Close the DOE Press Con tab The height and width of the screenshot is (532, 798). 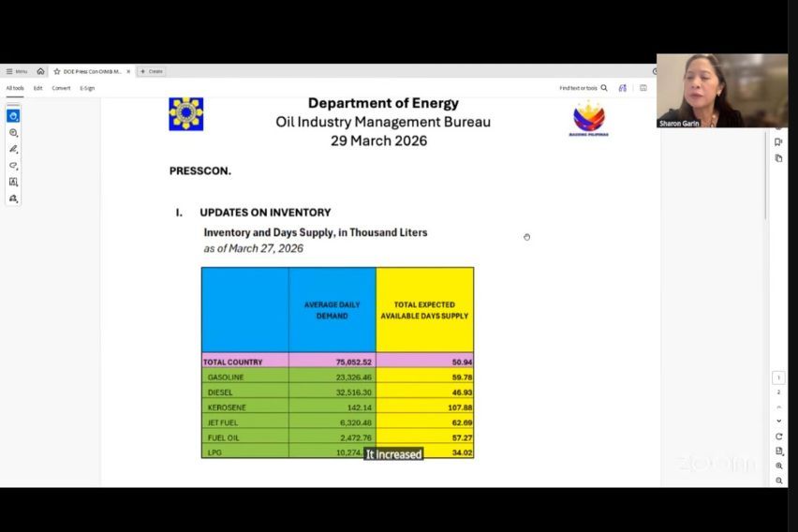point(128,71)
